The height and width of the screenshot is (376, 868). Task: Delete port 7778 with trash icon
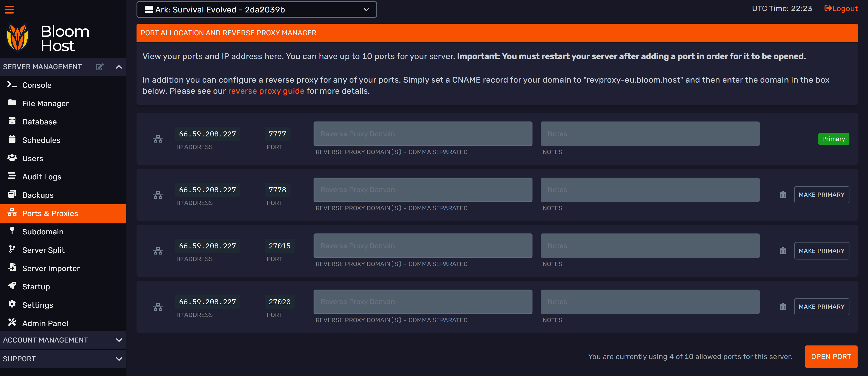coord(782,195)
